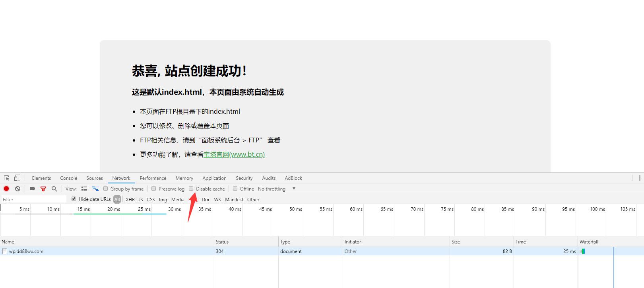Filter requests by Media

coord(178,200)
